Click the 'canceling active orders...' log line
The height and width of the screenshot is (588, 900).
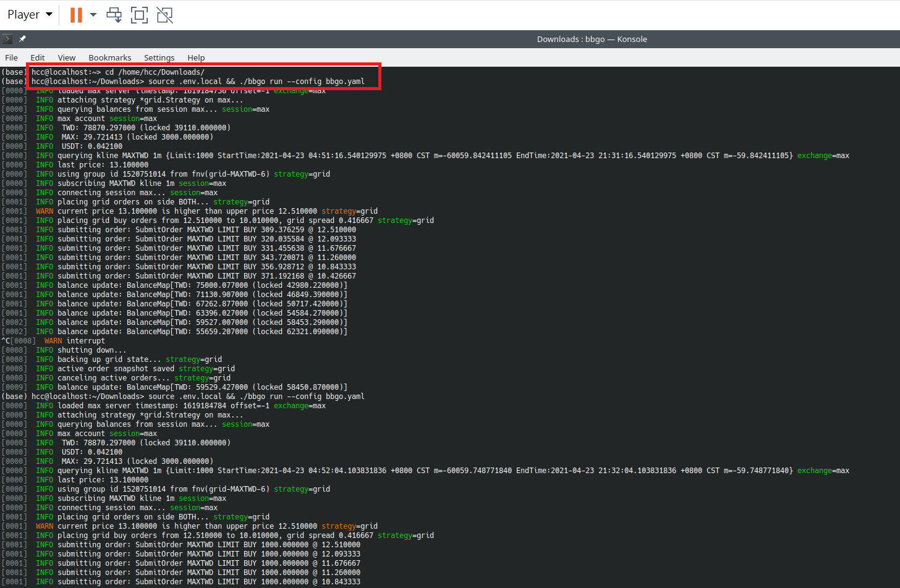click(x=116, y=378)
